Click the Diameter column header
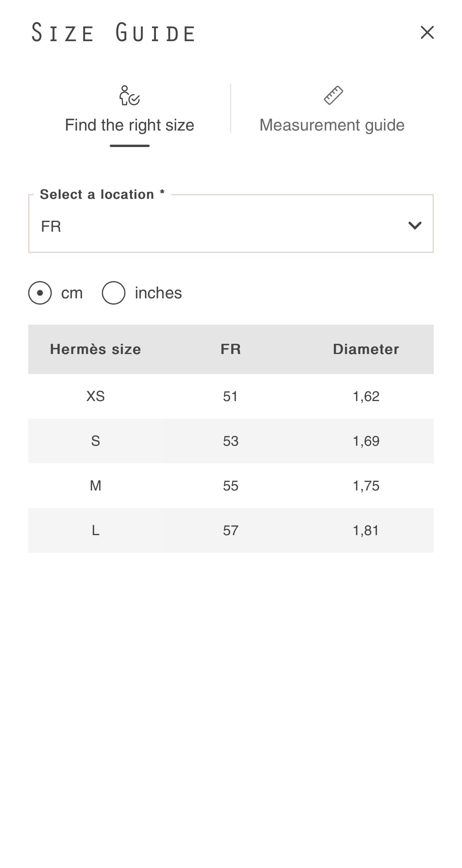 [366, 349]
